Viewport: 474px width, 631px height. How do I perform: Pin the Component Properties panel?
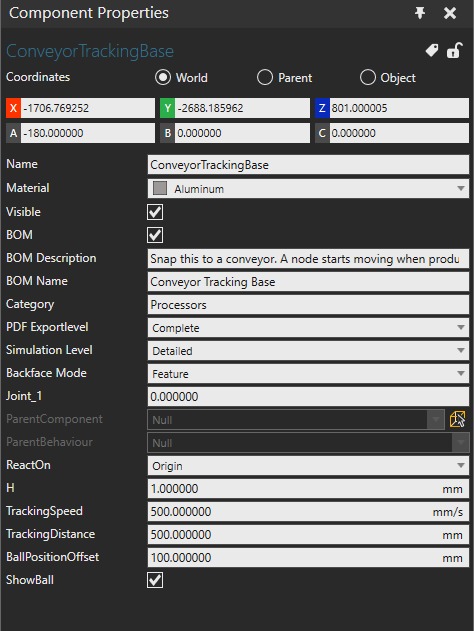(x=420, y=13)
